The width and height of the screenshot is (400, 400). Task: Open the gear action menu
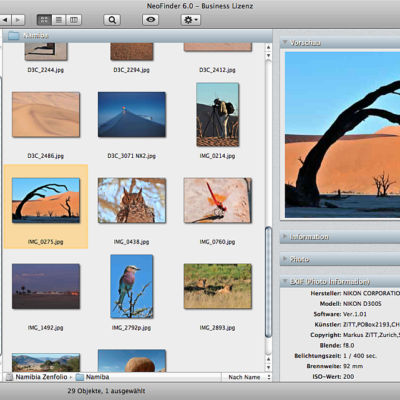(x=191, y=20)
